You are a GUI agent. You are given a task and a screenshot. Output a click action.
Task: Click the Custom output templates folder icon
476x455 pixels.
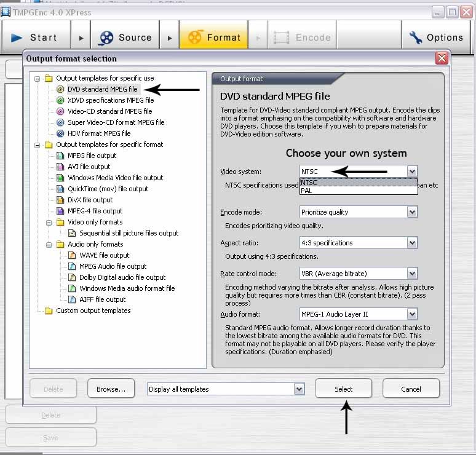point(49,311)
